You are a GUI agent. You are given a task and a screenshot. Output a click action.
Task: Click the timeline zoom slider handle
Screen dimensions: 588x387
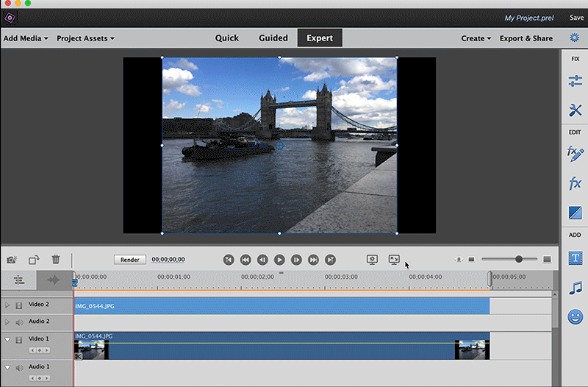click(x=519, y=259)
